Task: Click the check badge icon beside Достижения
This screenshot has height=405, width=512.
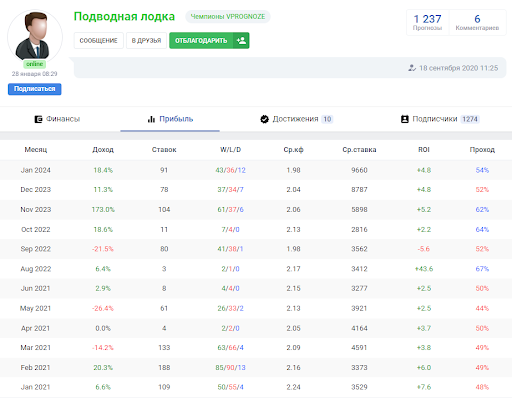Action: 264,119
